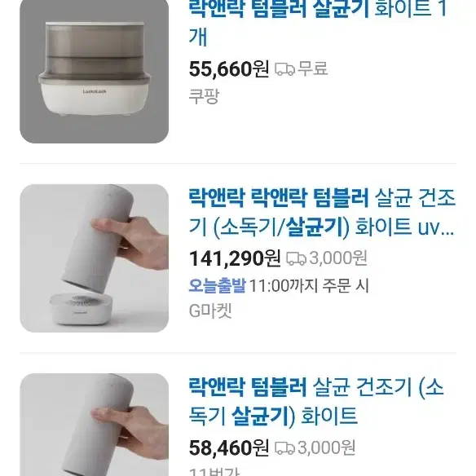
Task: Click the 11:00까지 주문 시 text
Action: coord(309,285)
